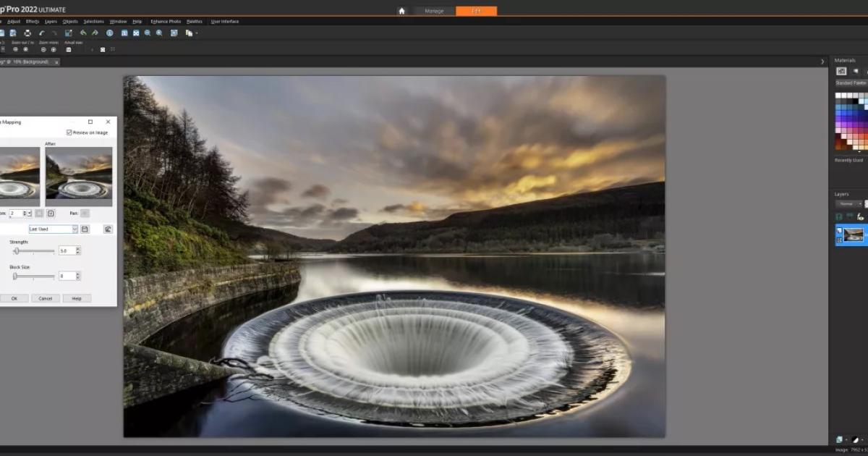Click the save preset icon

click(85, 229)
